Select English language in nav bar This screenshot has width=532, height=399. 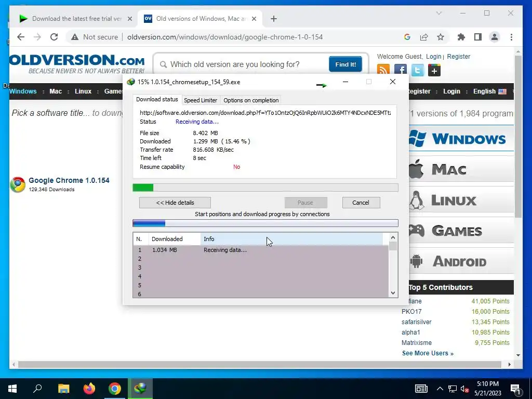pyautogui.click(x=489, y=91)
